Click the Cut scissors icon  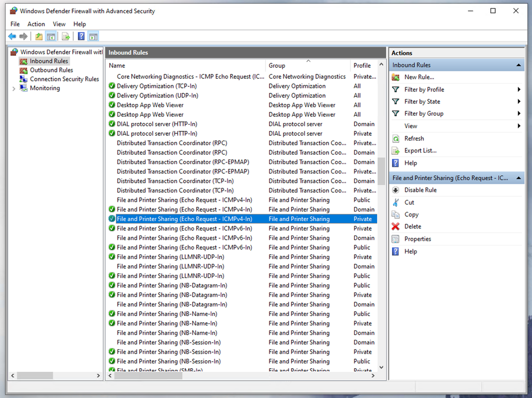tap(396, 202)
